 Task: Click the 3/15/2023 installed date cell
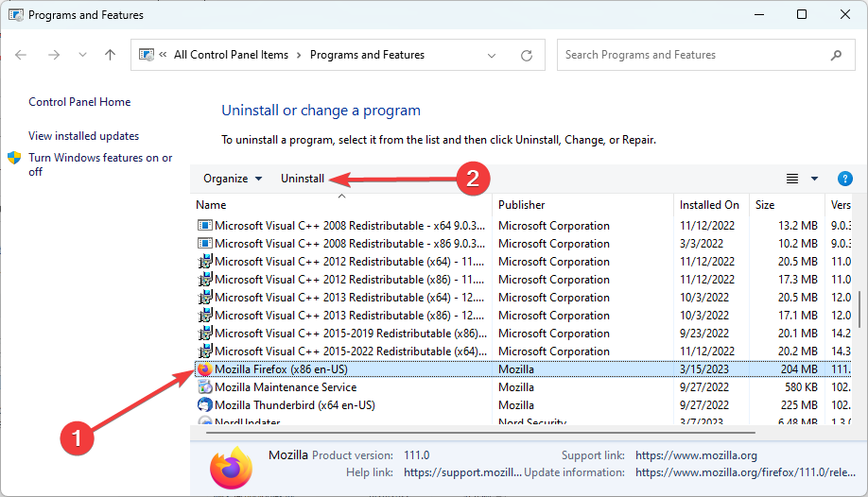pos(704,369)
